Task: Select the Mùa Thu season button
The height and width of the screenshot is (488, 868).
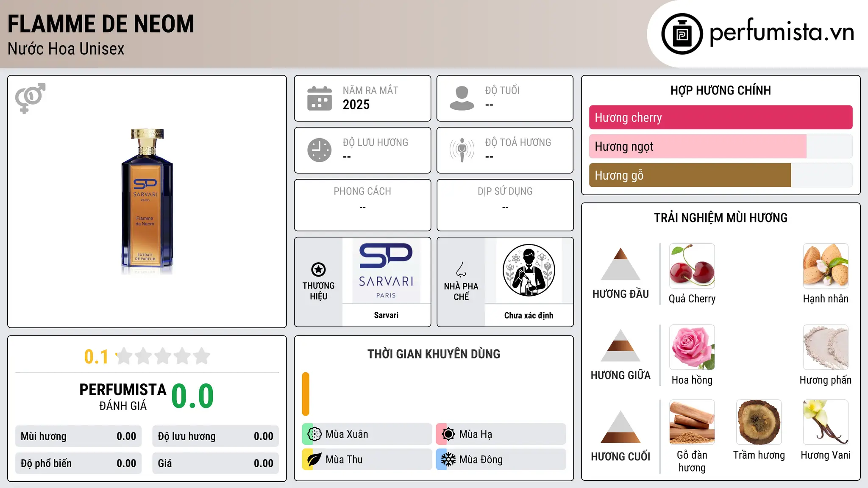Action: (x=367, y=460)
